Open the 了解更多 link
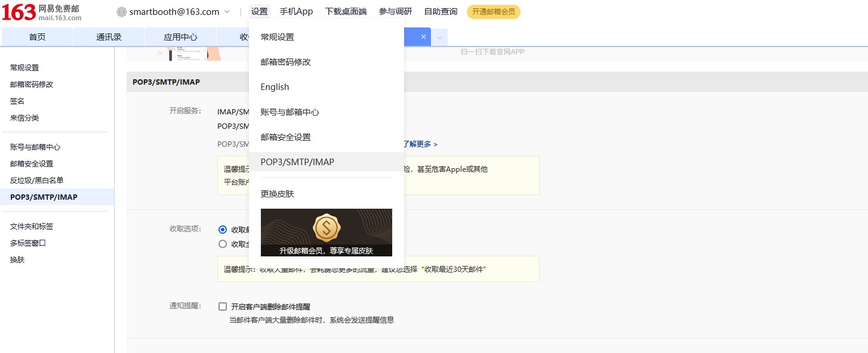Image resolution: width=868 pixels, height=353 pixels. tap(420, 144)
